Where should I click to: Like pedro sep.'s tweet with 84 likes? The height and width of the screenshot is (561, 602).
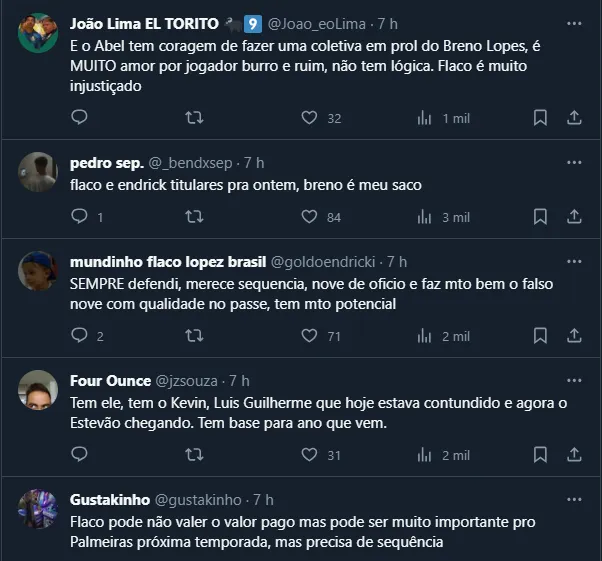(x=310, y=217)
